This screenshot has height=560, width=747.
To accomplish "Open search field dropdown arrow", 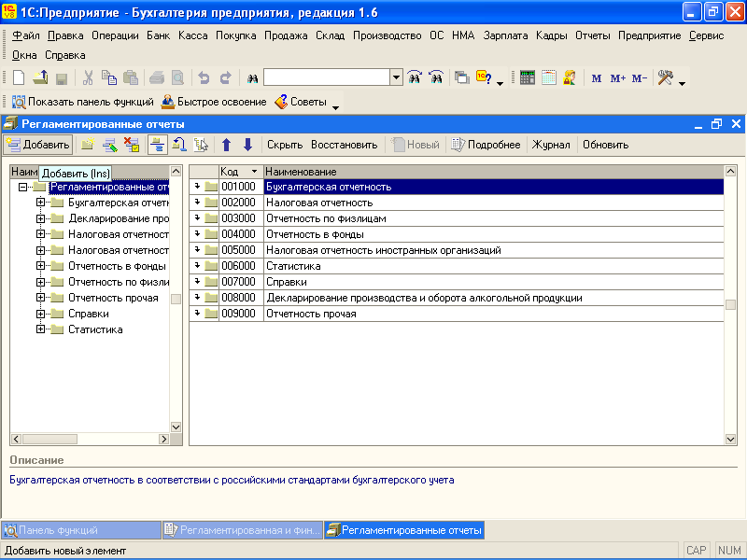I will click(x=396, y=77).
